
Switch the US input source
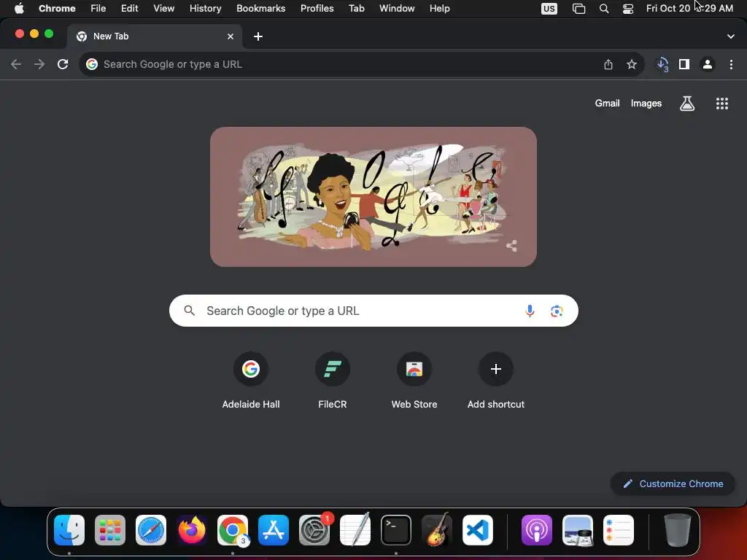[549, 9]
